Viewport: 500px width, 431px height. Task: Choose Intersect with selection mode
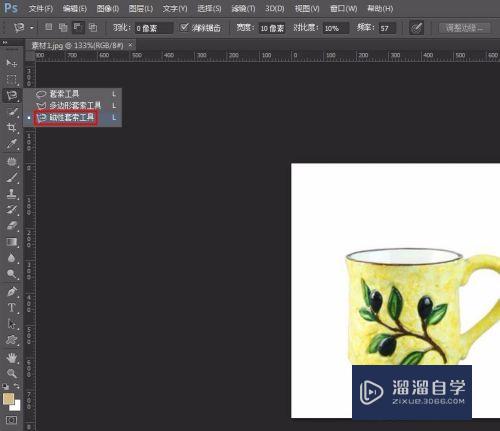pos(93,28)
